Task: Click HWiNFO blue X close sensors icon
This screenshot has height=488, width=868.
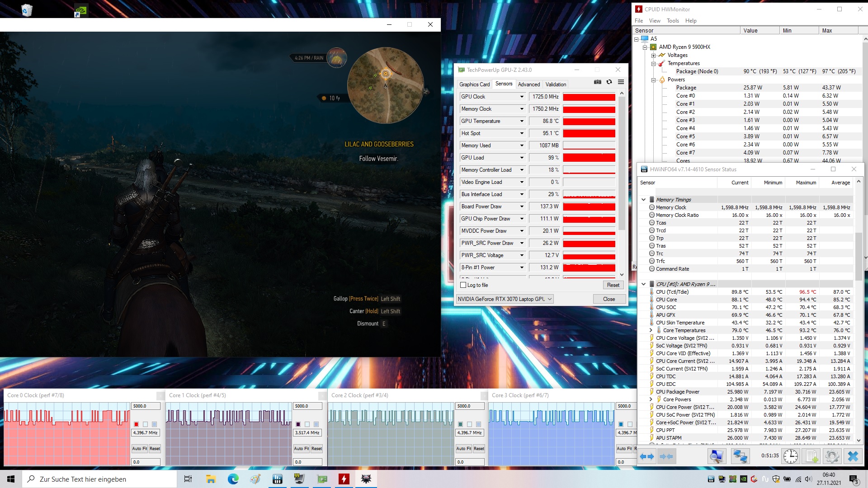Action: tap(853, 456)
